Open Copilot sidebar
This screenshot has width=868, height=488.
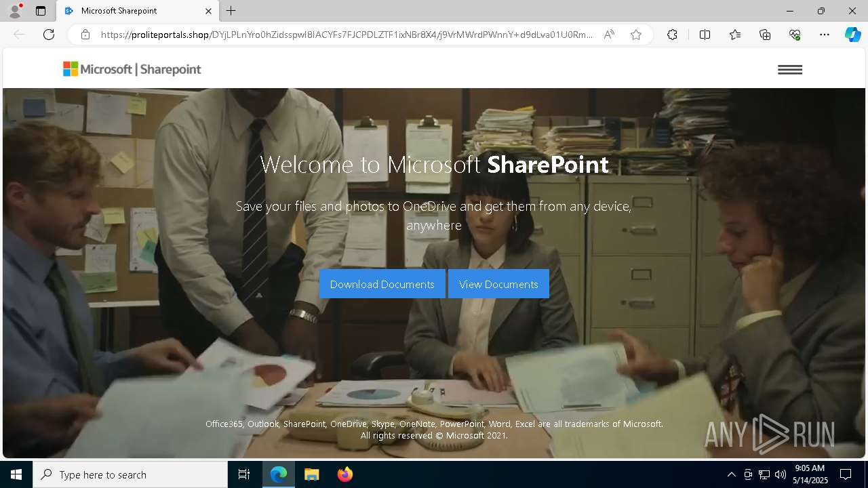[852, 35]
